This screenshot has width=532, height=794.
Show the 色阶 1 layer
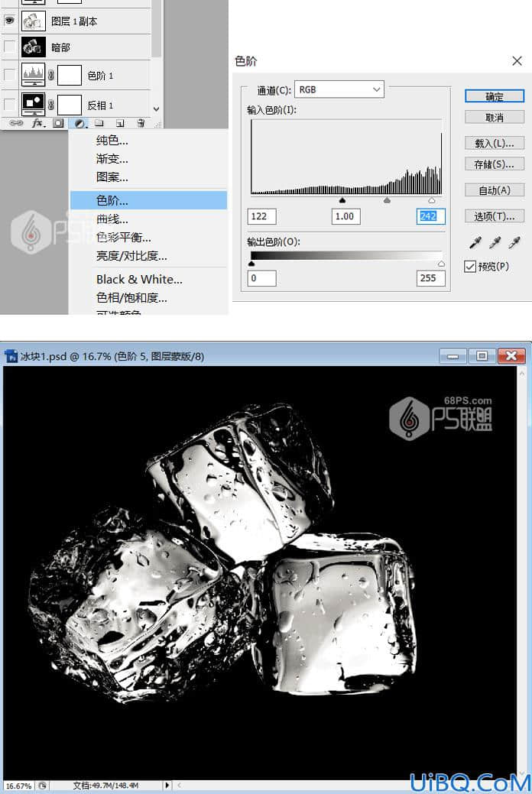coord(9,76)
